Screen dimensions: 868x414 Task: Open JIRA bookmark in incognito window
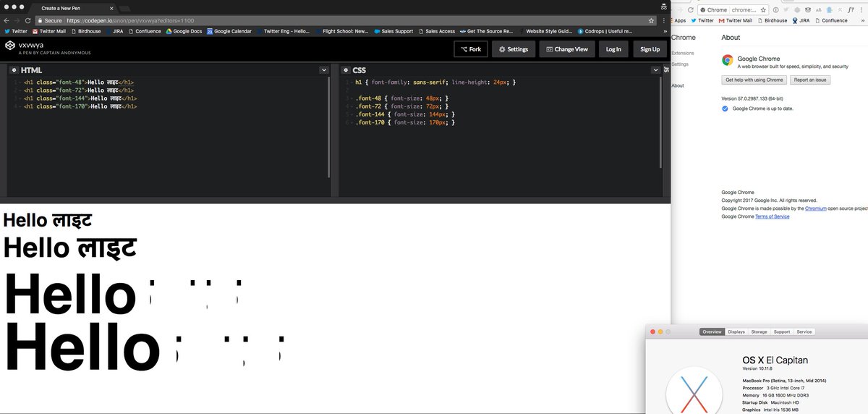(x=113, y=31)
